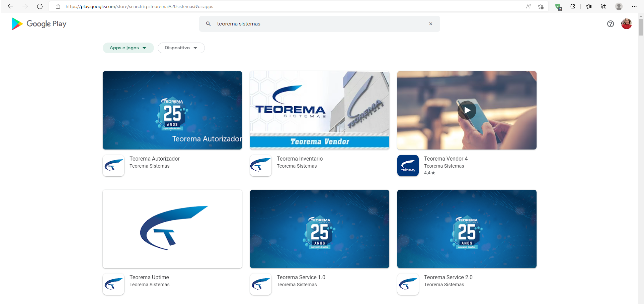Click the 4,4 star rating text
The height and width of the screenshot is (304, 644).
(429, 173)
